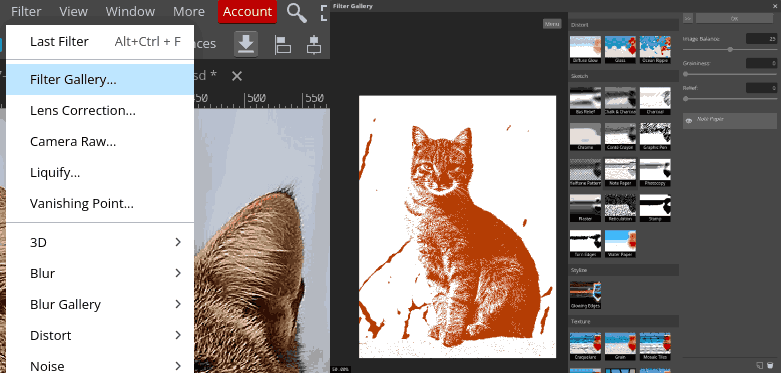Choose Vanishing Point... menu entry
Screen dimensions: 781x373
100,204
